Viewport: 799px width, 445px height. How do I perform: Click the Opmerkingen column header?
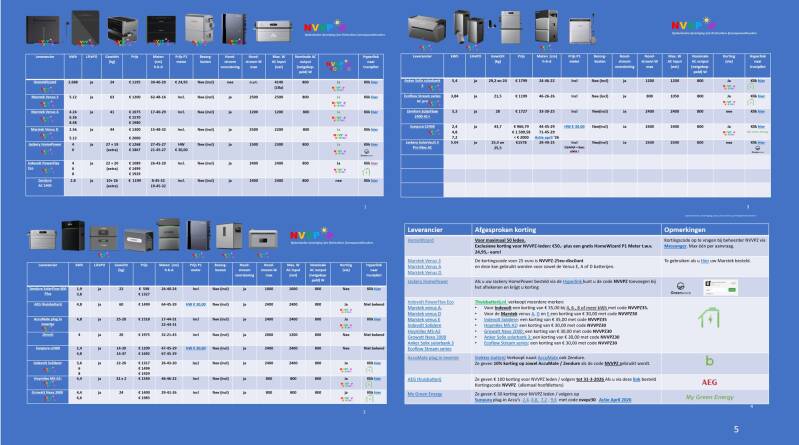coord(684,230)
